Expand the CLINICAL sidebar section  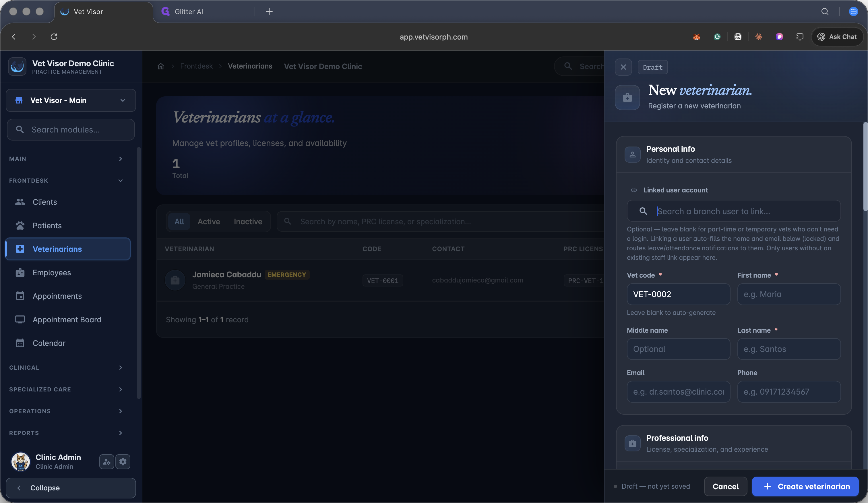pos(66,367)
